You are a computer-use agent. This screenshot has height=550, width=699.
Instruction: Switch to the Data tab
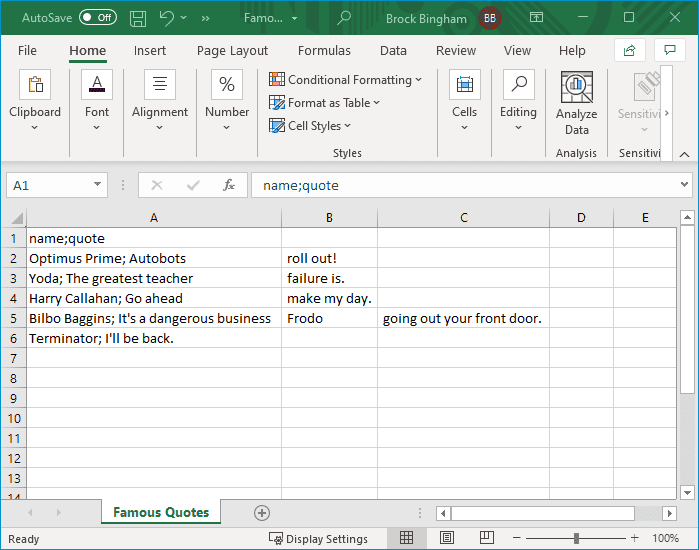(x=393, y=50)
